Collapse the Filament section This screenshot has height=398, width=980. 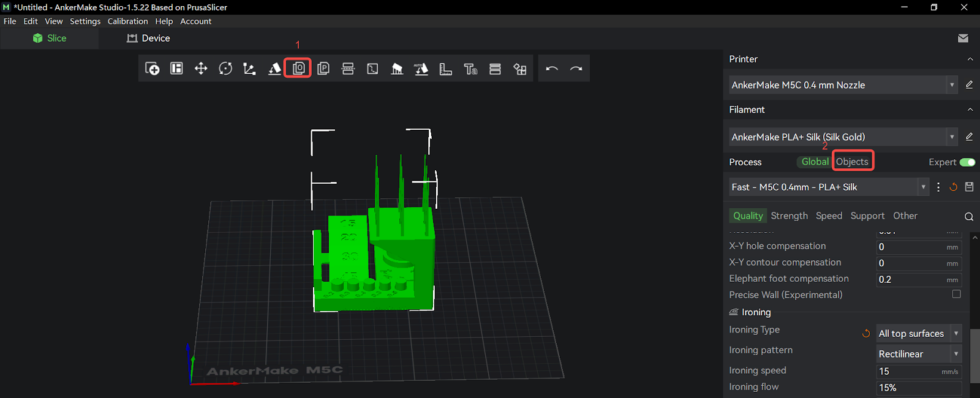click(x=970, y=110)
